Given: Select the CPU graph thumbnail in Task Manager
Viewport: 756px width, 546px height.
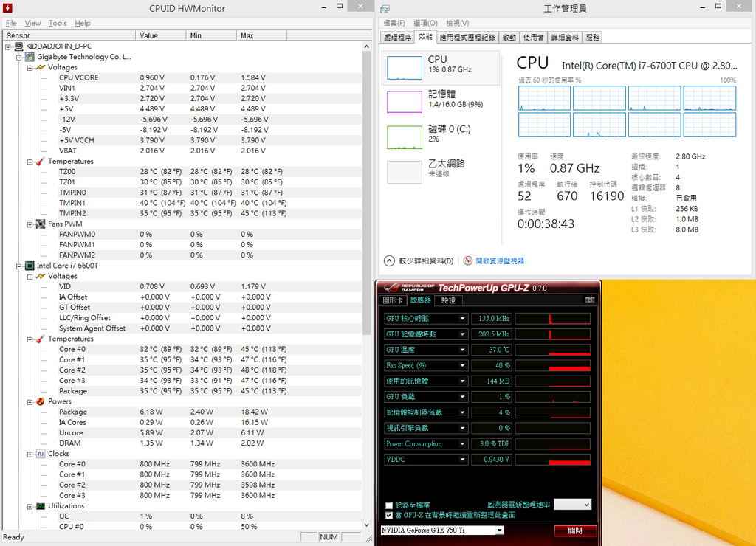Looking at the screenshot, I should point(405,68).
